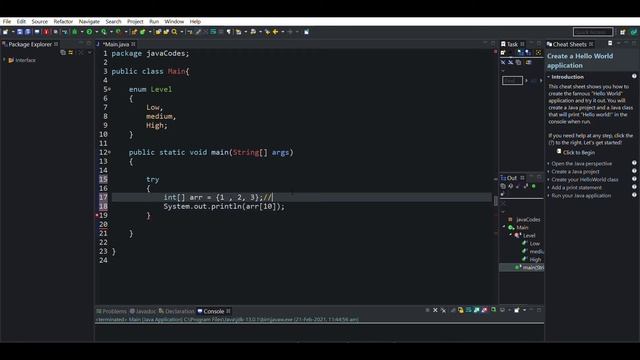Open the Project menu
This screenshot has height=360, width=640.
(x=135, y=22)
